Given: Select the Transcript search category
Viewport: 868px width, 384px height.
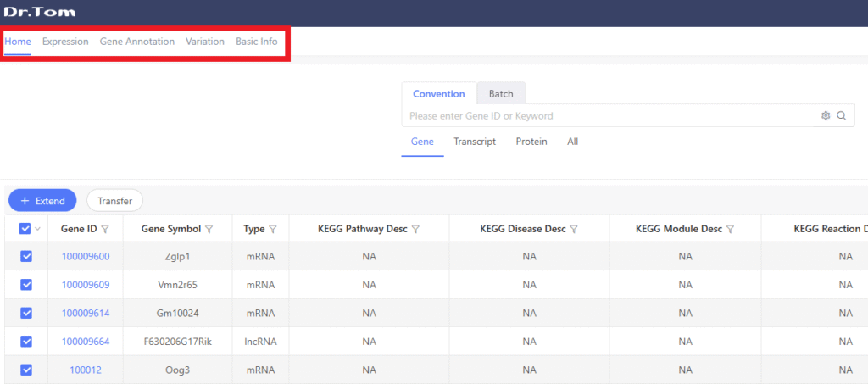Looking at the screenshot, I should click(475, 142).
